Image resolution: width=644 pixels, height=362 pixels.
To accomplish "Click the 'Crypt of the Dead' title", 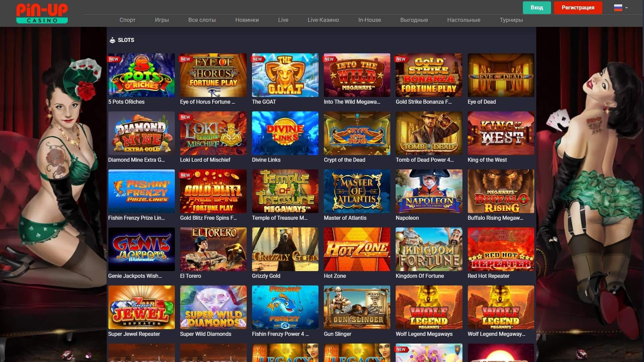I will pos(344,160).
